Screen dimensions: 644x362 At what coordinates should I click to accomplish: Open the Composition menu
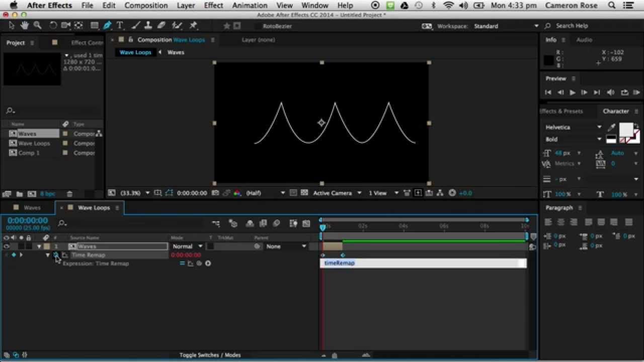coord(146,6)
